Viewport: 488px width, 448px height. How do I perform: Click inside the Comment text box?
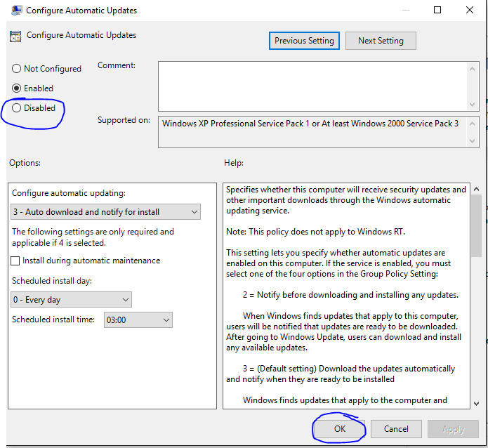point(312,86)
